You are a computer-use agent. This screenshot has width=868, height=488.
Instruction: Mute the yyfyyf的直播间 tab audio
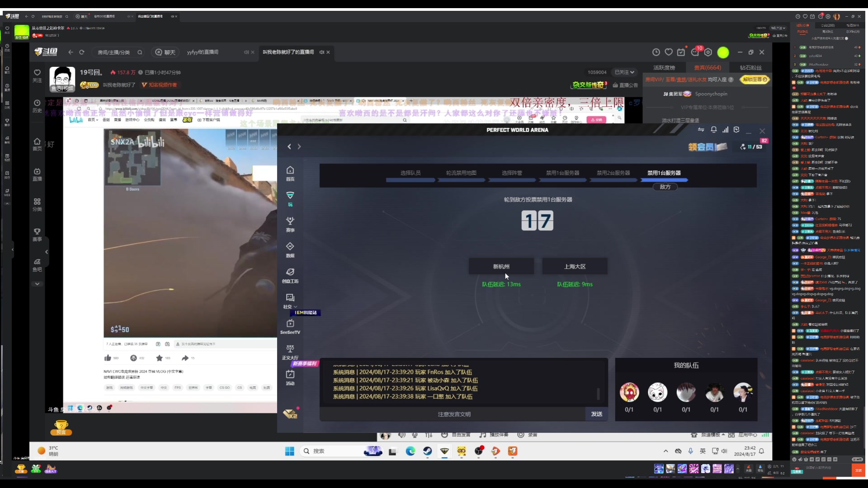click(x=246, y=52)
